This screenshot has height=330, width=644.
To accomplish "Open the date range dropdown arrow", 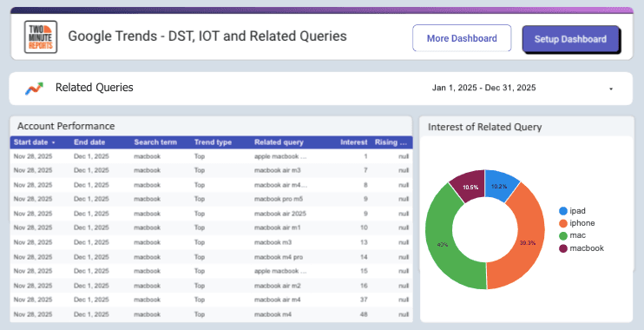I will coord(611,89).
